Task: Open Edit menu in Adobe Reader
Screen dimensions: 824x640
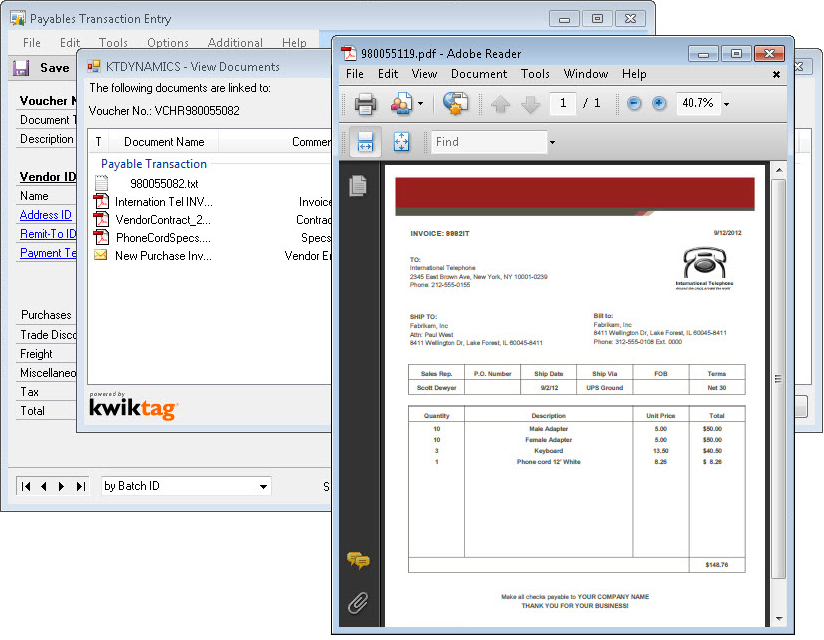Action: click(388, 74)
